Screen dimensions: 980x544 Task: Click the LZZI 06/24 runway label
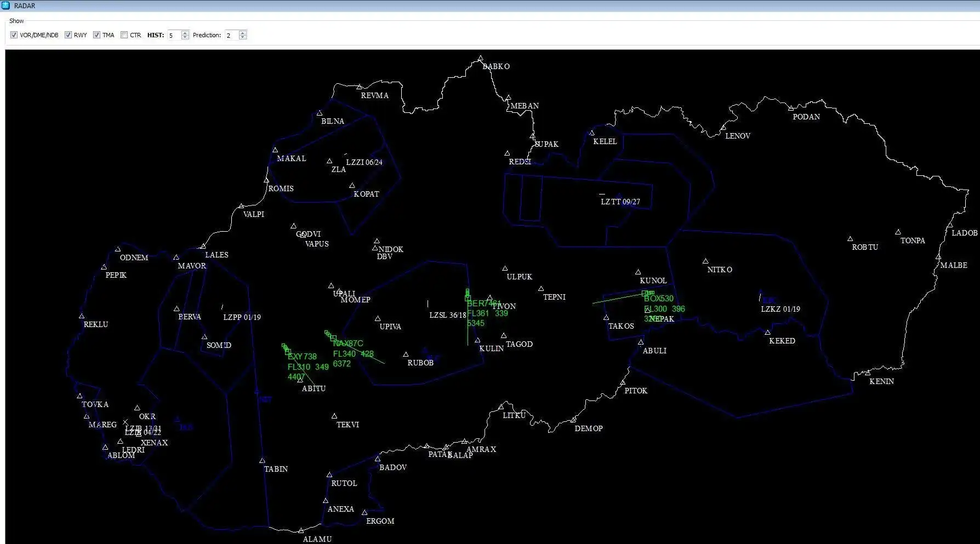[364, 163]
